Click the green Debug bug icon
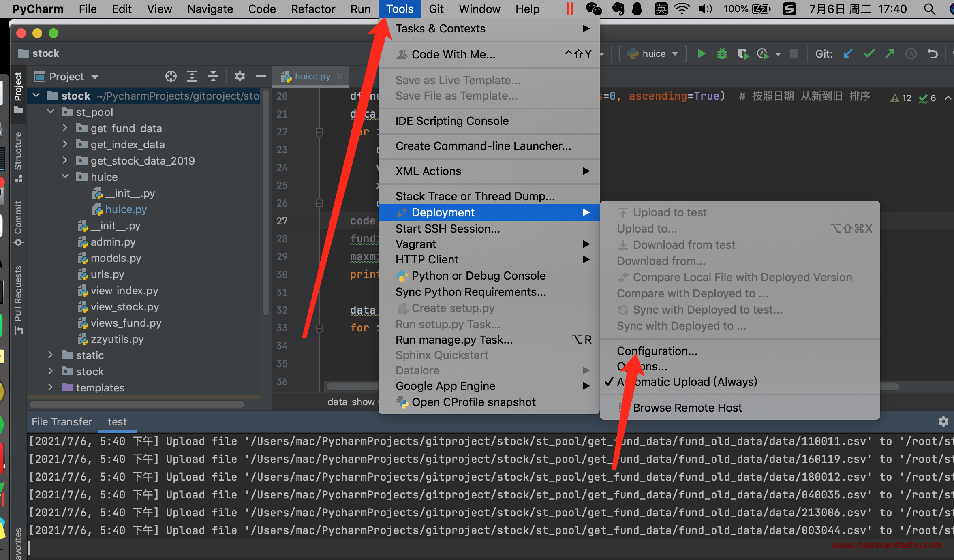 tap(722, 53)
